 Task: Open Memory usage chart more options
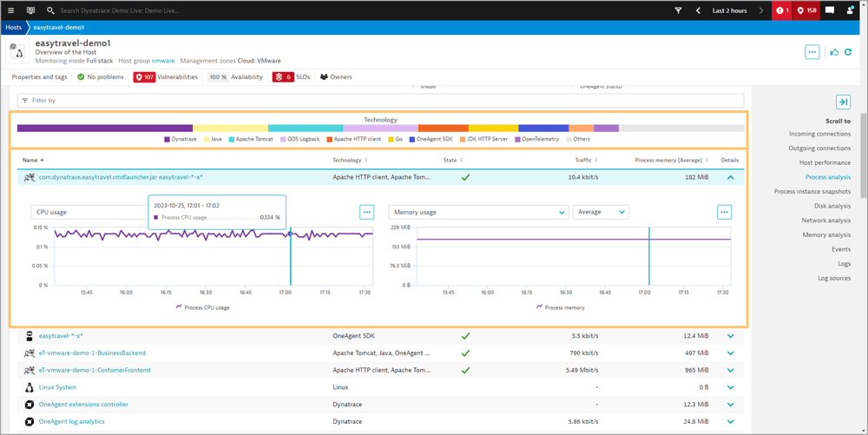(x=724, y=212)
